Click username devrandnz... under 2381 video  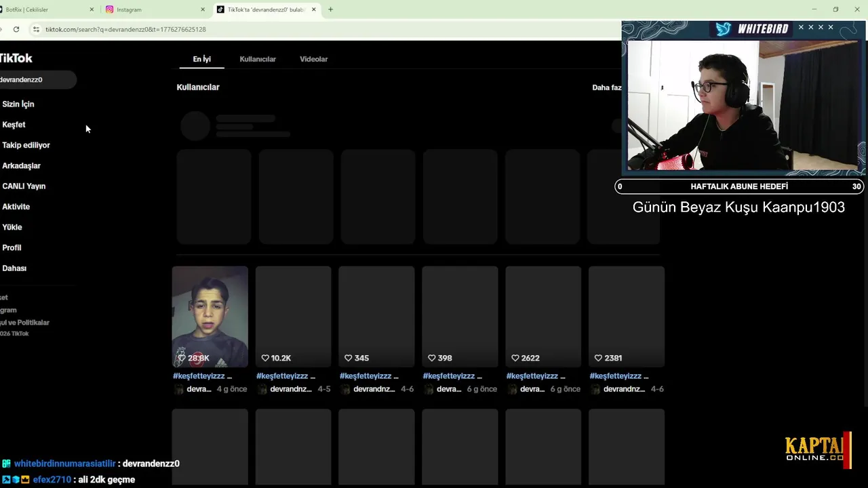click(624, 389)
